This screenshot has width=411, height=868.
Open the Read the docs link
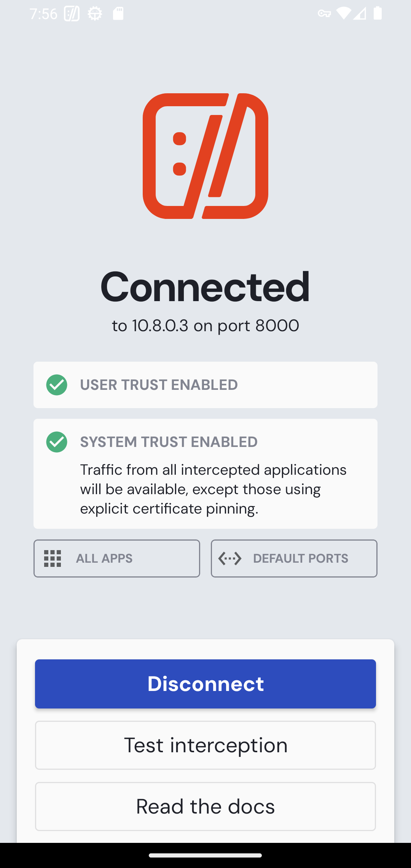click(205, 806)
